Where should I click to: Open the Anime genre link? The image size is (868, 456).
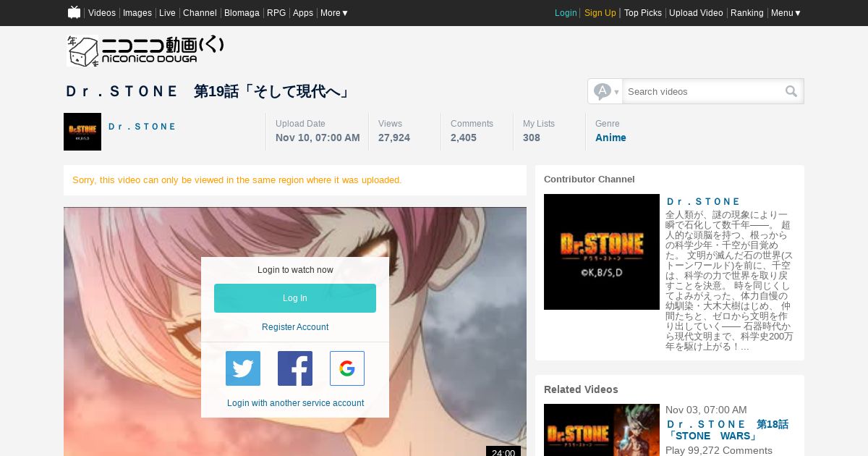(610, 138)
